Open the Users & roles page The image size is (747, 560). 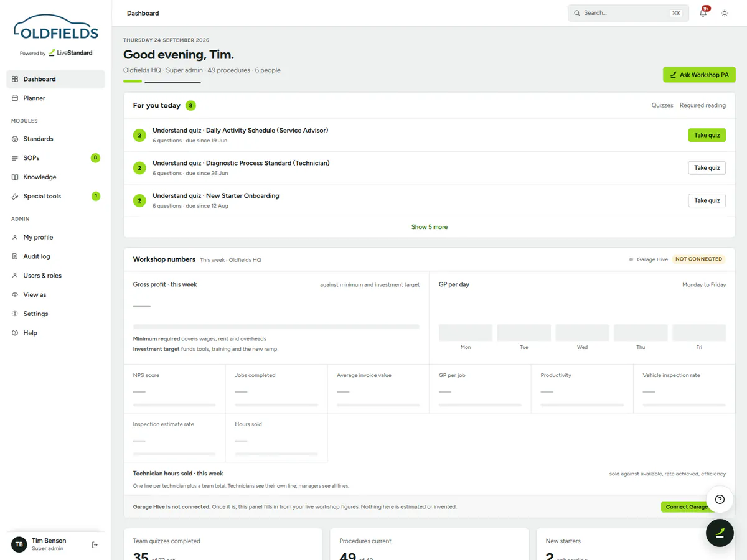coord(55,276)
